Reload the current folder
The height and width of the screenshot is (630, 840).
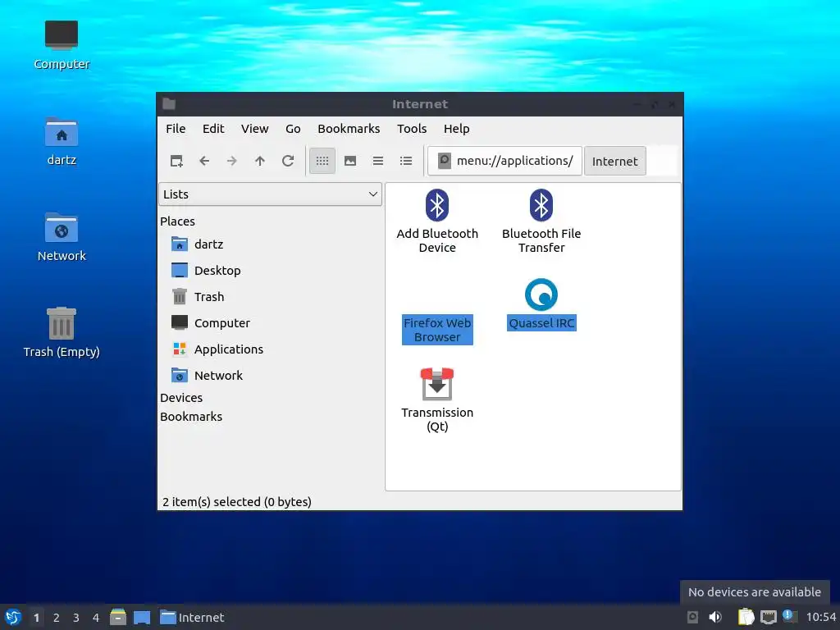[288, 161]
